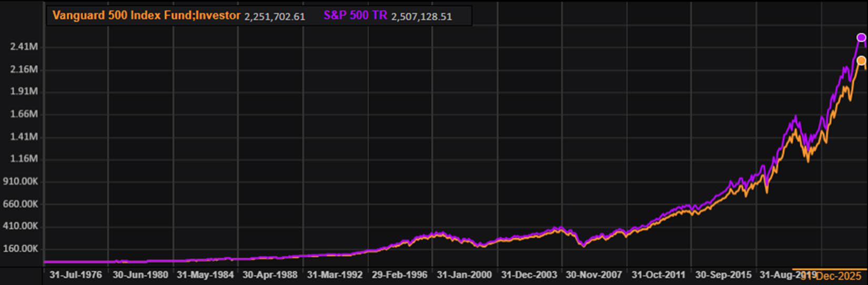Screen dimensions: 868x285
Task: Click the 1.41M y-axis label
Action: coord(24,137)
